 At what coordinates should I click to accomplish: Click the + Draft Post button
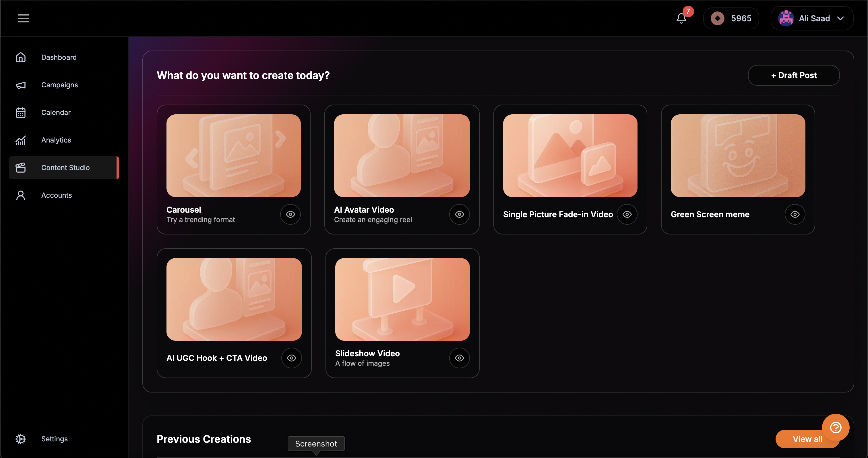point(794,75)
